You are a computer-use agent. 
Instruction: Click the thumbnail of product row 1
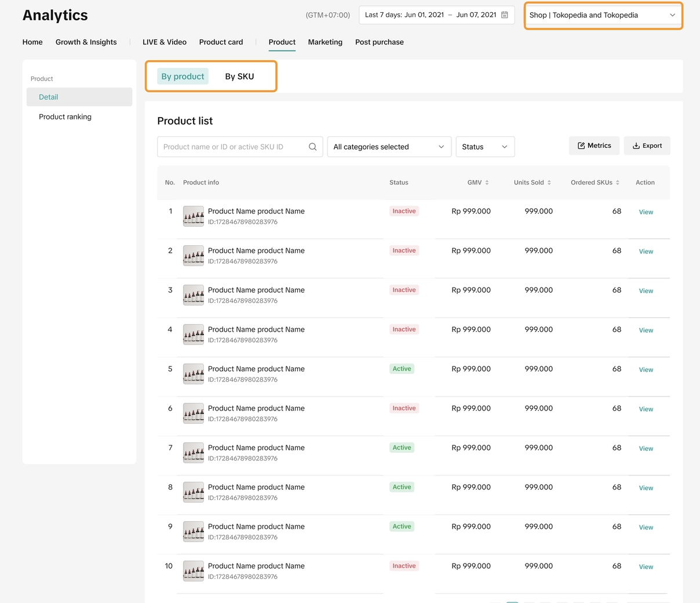(194, 216)
